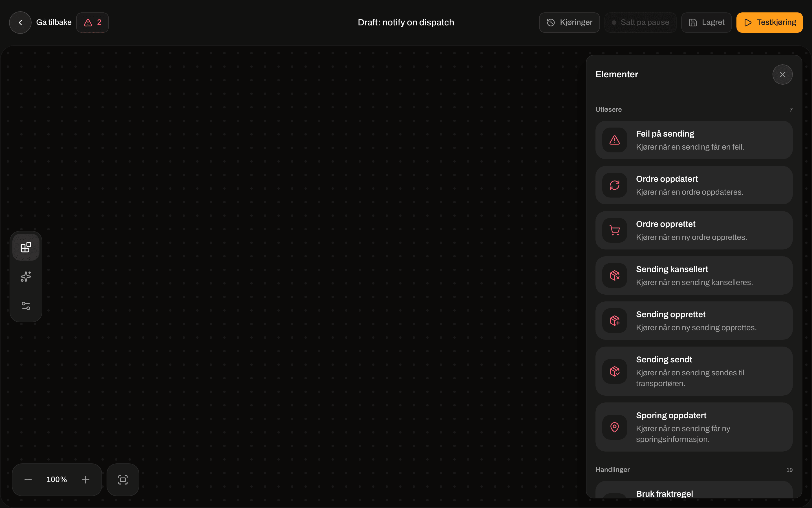Select the Sending kansellert package icon
Image resolution: width=812 pixels, height=508 pixels.
[x=614, y=275]
